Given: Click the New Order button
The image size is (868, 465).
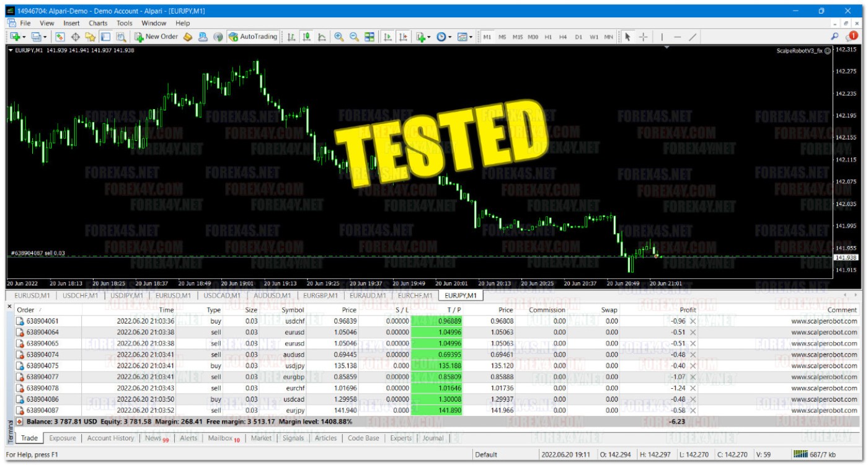Looking at the screenshot, I should 156,37.
